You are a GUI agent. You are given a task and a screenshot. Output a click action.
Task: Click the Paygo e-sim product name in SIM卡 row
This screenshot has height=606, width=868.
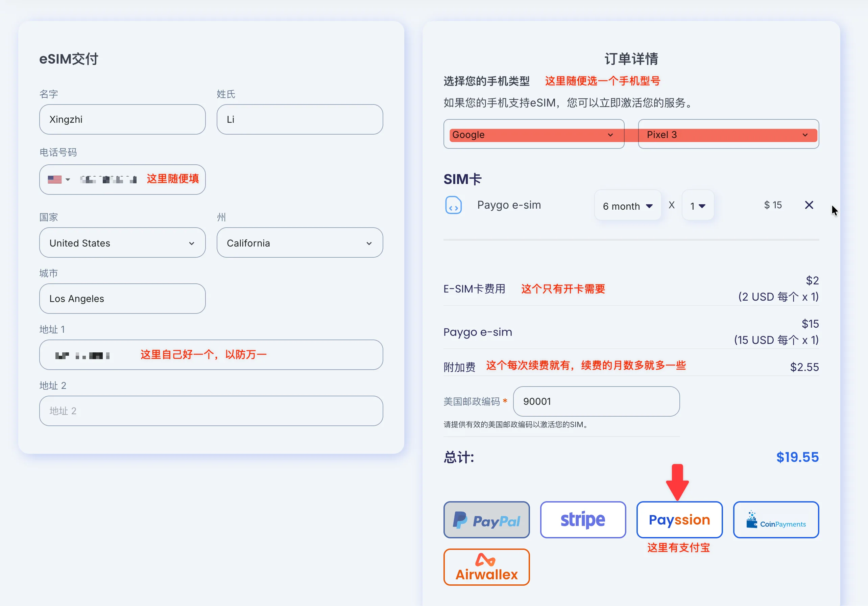click(x=509, y=205)
